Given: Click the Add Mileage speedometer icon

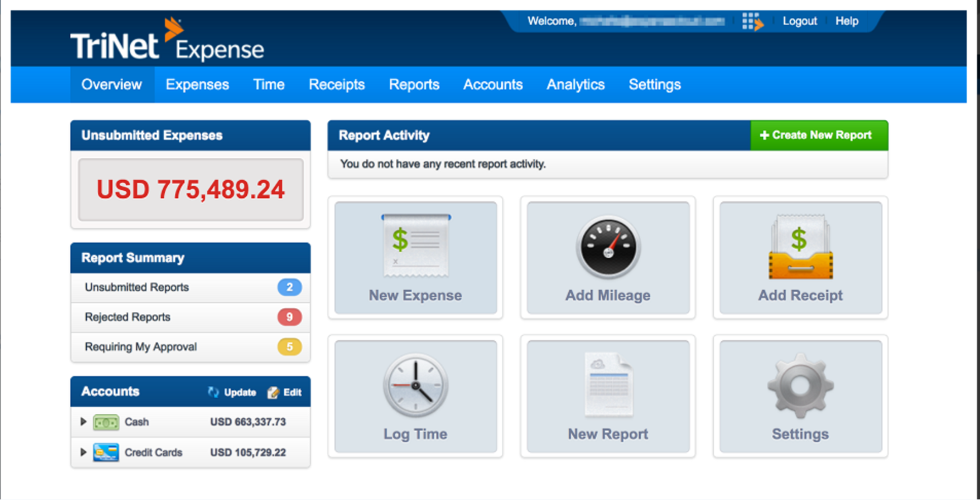Looking at the screenshot, I should pyautogui.click(x=608, y=248).
